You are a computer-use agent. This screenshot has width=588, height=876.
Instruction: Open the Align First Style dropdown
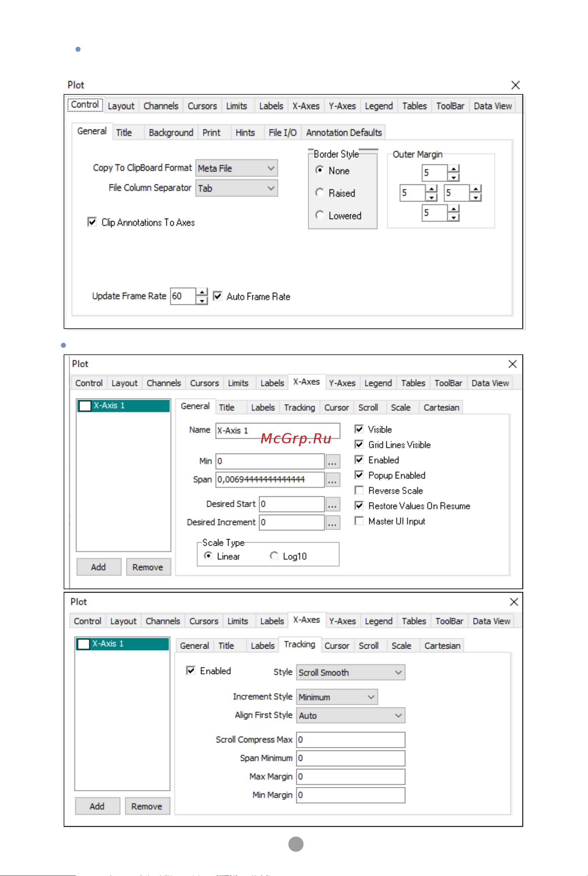tap(350, 715)
